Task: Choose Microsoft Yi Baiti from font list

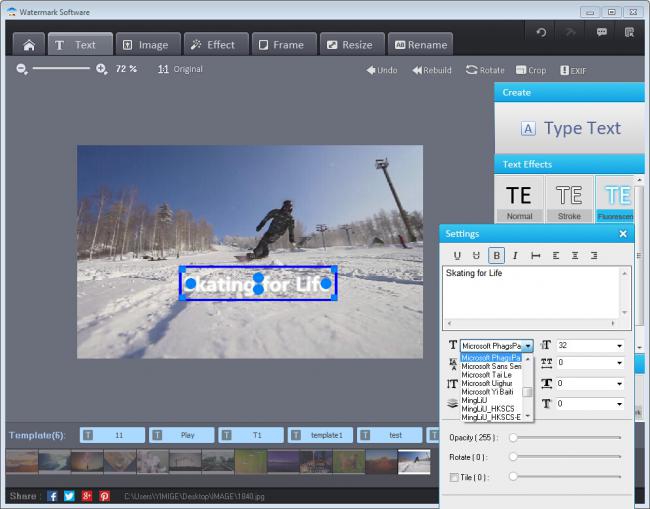Action: [x=491, y=392]
